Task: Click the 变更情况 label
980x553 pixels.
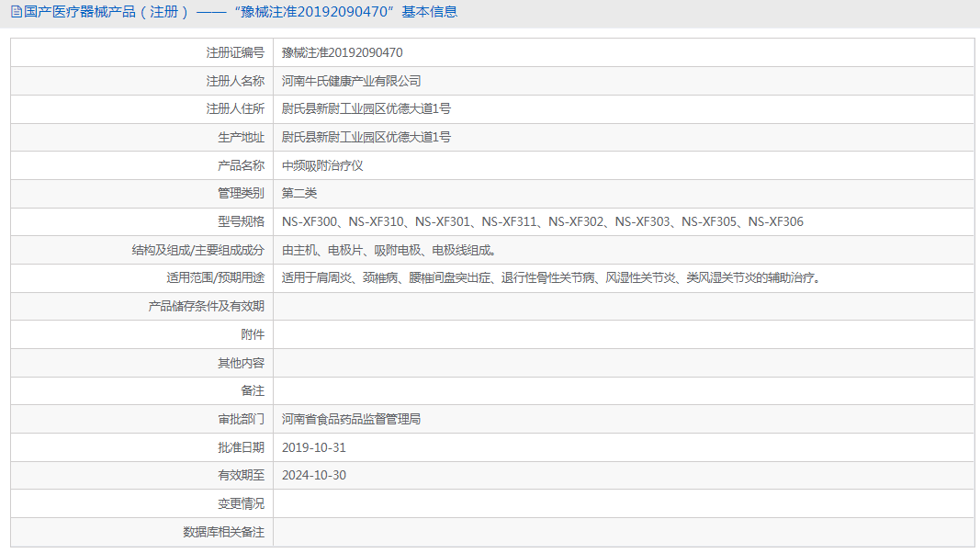Action: [x=241, y=503]
